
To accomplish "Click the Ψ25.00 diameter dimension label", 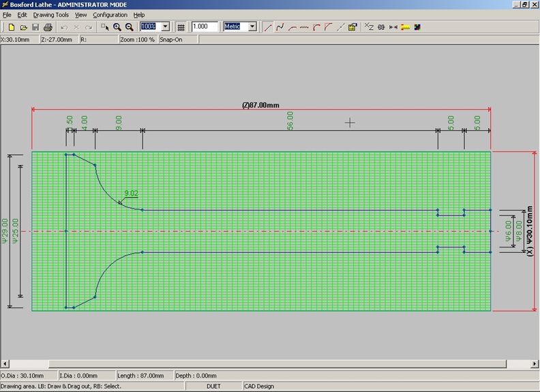I will point(15,231).
